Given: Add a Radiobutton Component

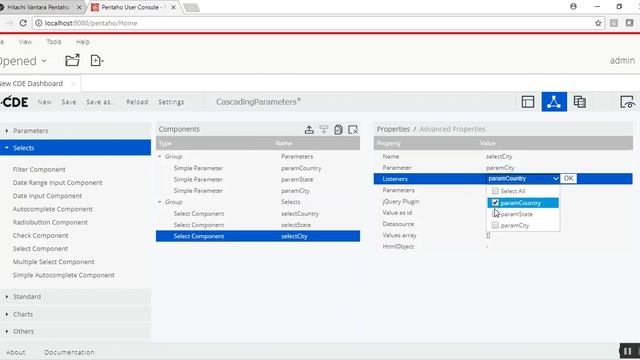Looking at the screenshot, I should (50, 222).
